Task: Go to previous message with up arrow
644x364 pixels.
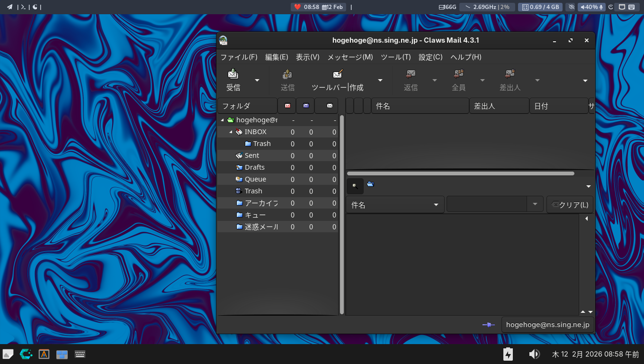Action: [583, 312]
